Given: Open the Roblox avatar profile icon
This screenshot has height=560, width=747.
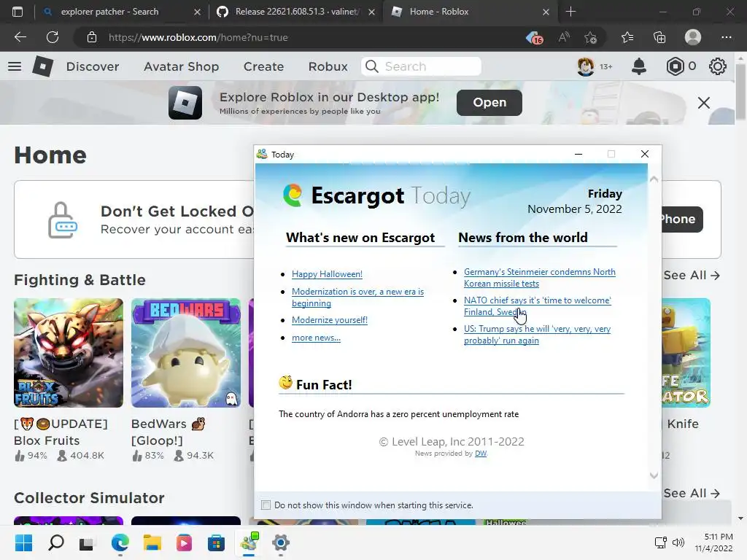Looking at the screenshot, I should tap(586, 66).
